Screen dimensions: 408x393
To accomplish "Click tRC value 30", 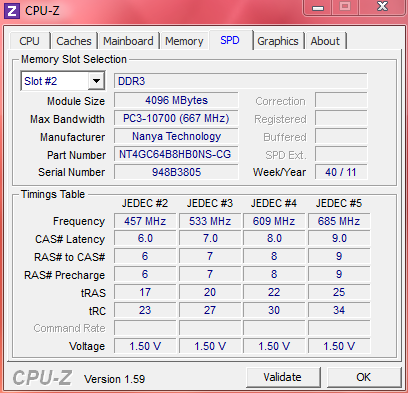I will tap(274, 310).
